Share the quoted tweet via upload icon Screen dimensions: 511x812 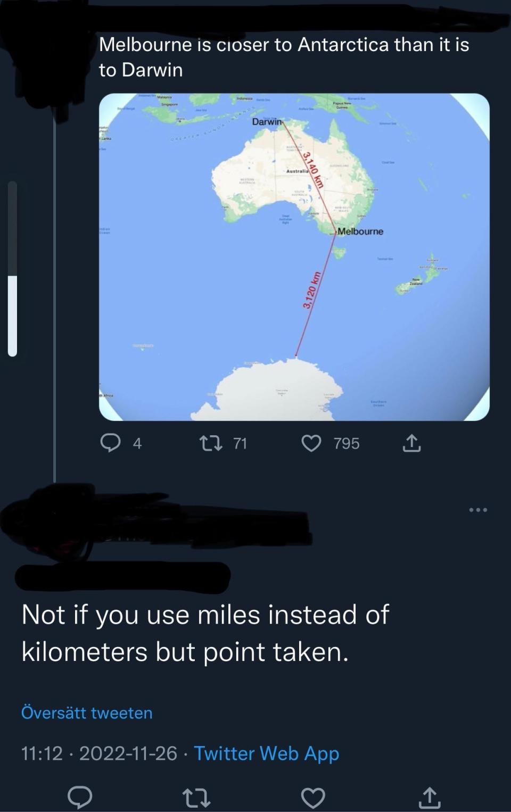click(x=411, y=443)
